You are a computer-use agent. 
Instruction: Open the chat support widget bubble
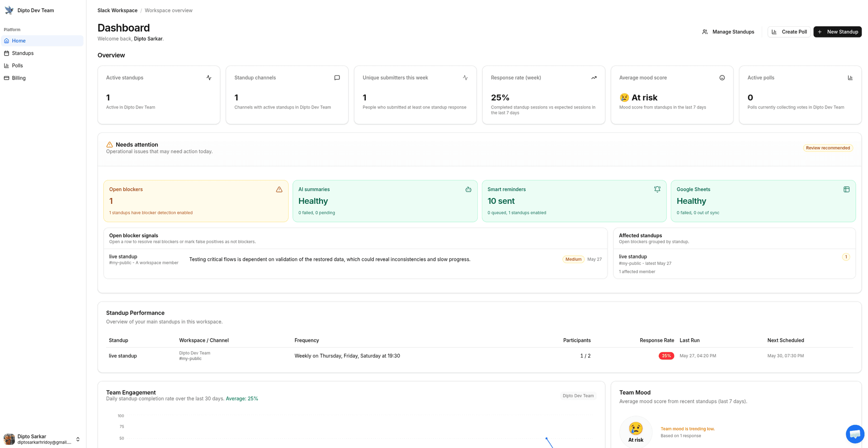pyautogui.click(x=855, y=434)
